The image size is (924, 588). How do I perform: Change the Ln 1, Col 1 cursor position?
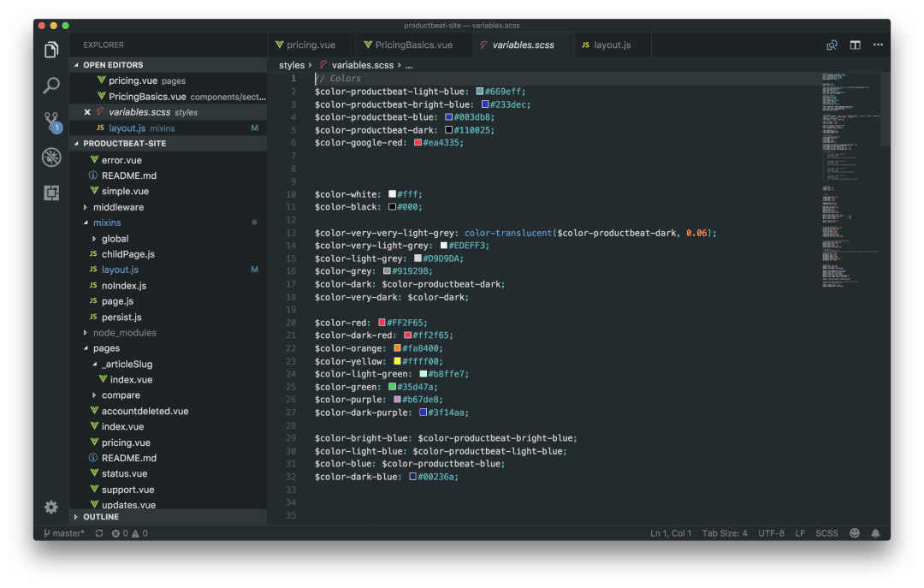click(671, 533)
